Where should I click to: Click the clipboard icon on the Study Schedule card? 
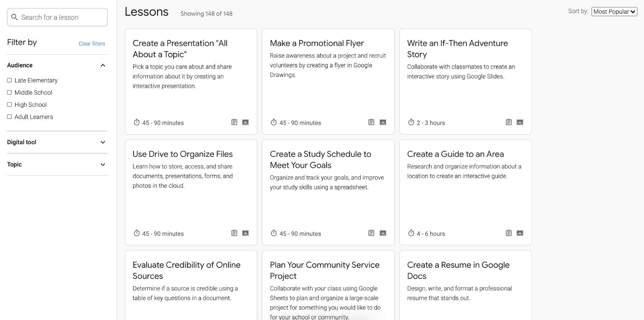[x=371, y=233]
